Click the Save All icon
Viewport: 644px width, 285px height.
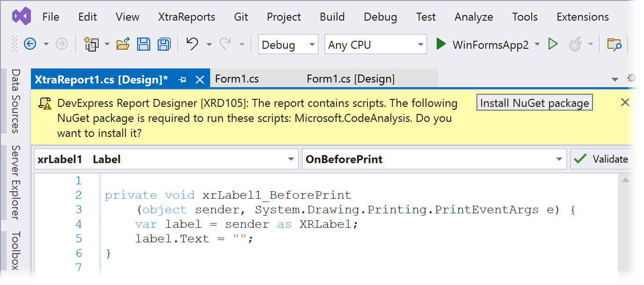click(x=164, y=45)
